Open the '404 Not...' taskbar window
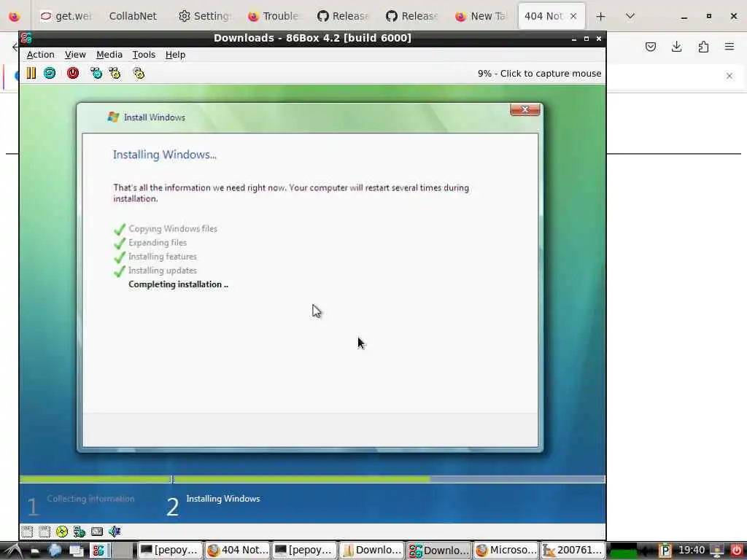 pyautogui.click(x=237, y=551)
